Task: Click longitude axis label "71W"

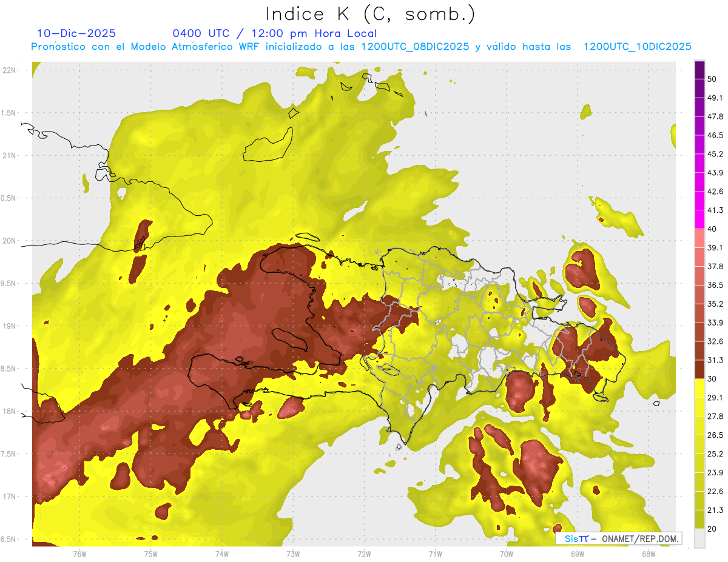Action: pyautogui.click(x=435, y=555)
